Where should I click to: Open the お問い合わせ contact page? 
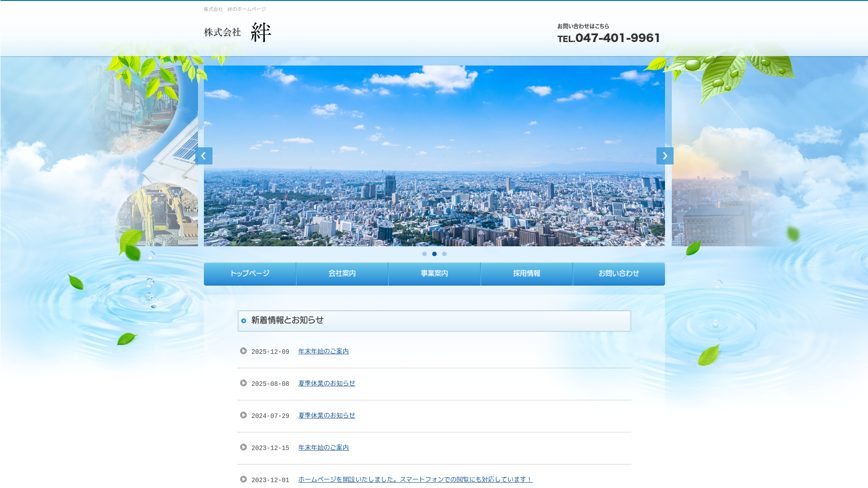[x=618, y=273]
